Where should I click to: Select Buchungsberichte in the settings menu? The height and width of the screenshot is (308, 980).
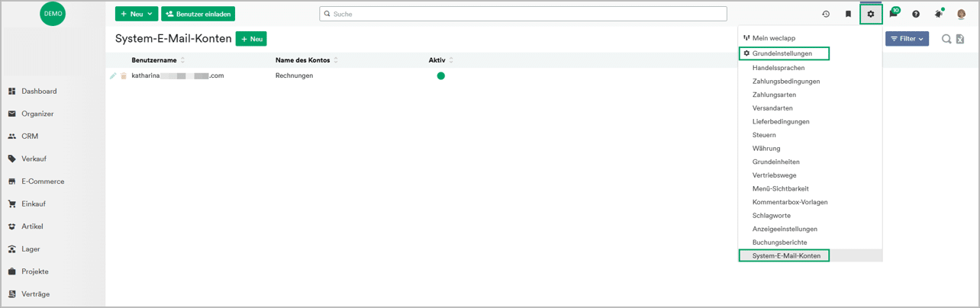pos(779,242)
